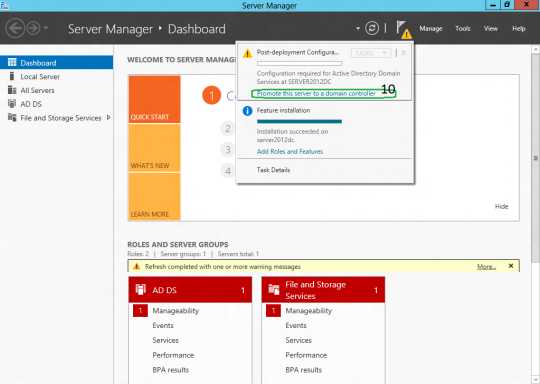Click the All Servers sidebar icon
The image size is (540, 384).
pyautogui.click(x=12, y=90)
